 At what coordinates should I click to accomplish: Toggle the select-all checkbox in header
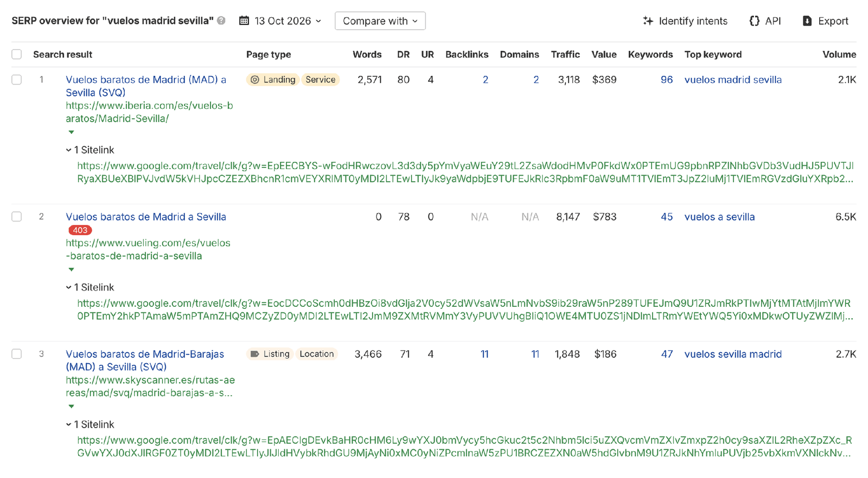(x=17, y=54)
